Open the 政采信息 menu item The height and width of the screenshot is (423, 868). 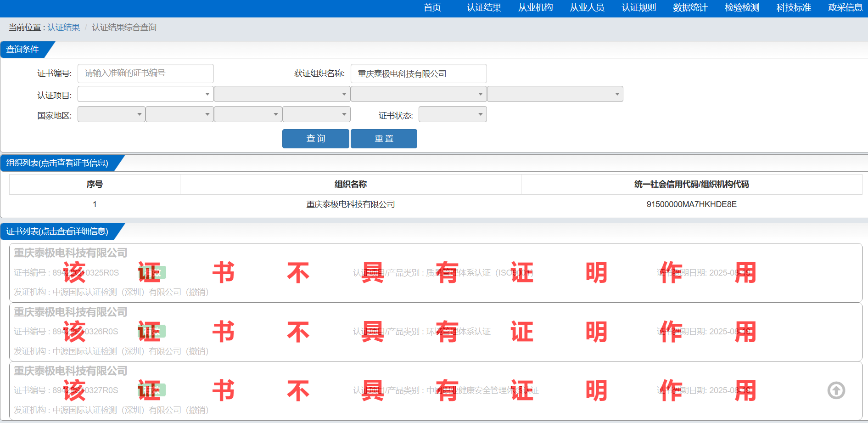(x=845, y=8)
